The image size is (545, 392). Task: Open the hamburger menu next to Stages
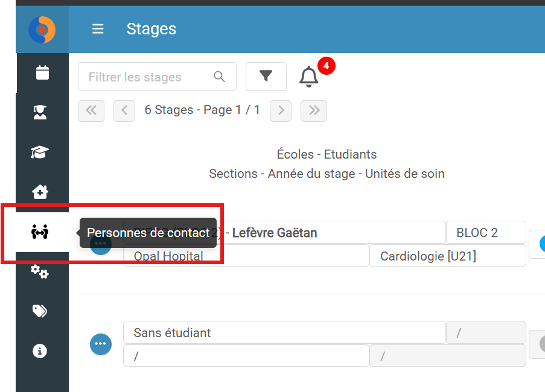(98, 29)
